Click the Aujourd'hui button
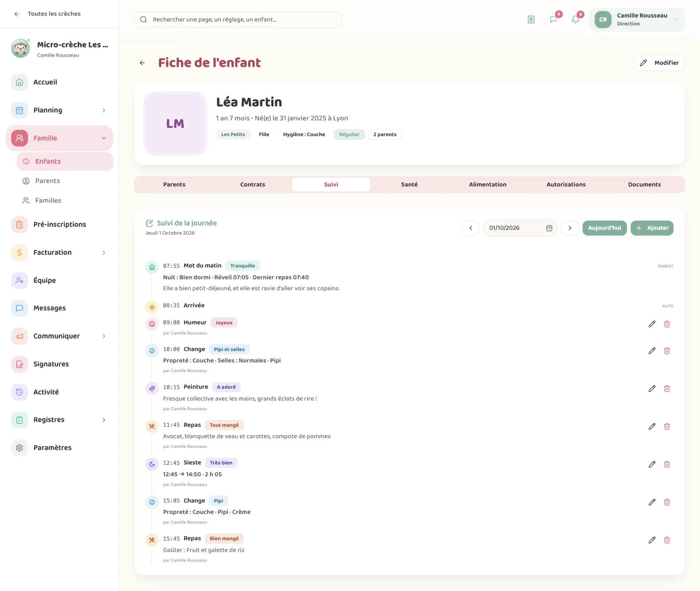The width and height of the screenshot is (700, 591). point(605,228)
